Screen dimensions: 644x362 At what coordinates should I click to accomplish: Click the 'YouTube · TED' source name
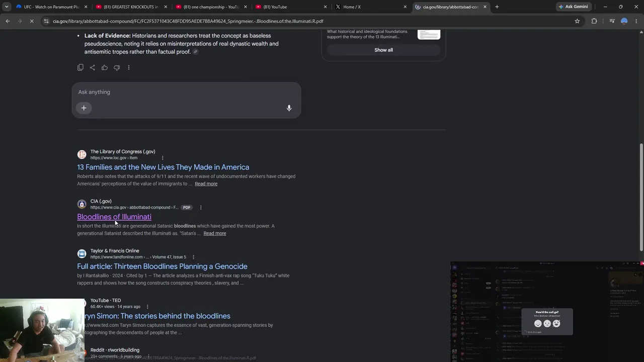point(106,301)
